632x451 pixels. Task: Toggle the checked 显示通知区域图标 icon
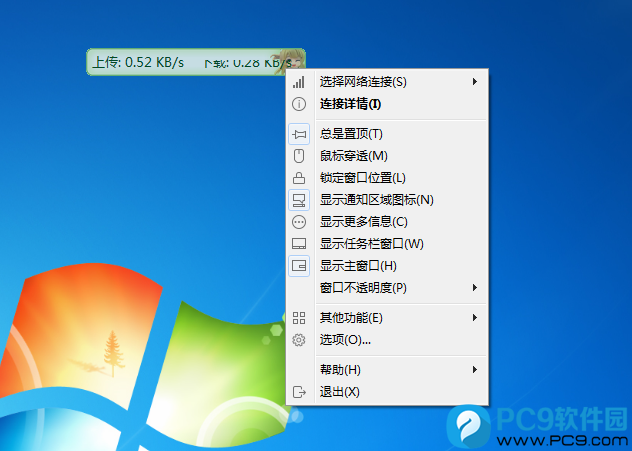[299, 200]
